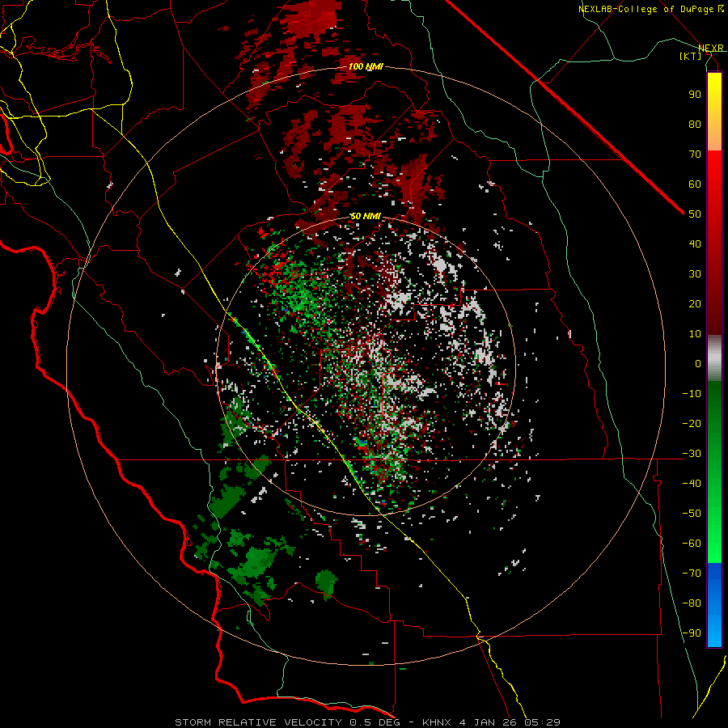Click the '100 NMI' range ring label
This screenshot has width=728, height=728.
point(366,67)
